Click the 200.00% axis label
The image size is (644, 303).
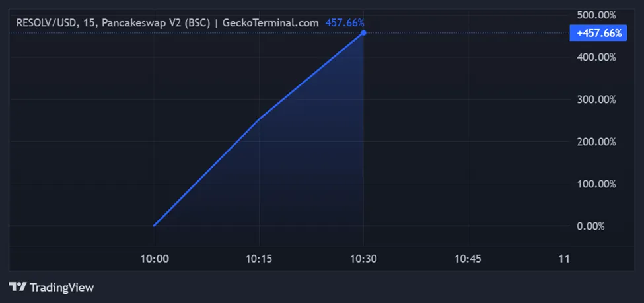tap(595, 142)
